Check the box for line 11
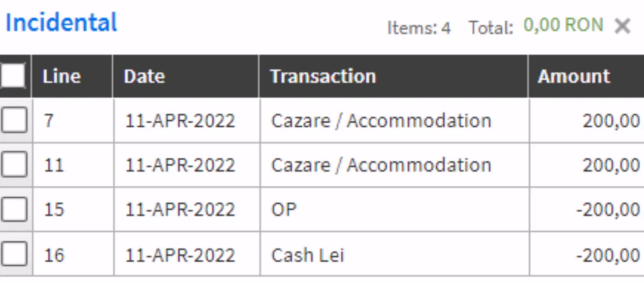The width and height of the screenshot is (644, 283). click(x=14, y=165)
